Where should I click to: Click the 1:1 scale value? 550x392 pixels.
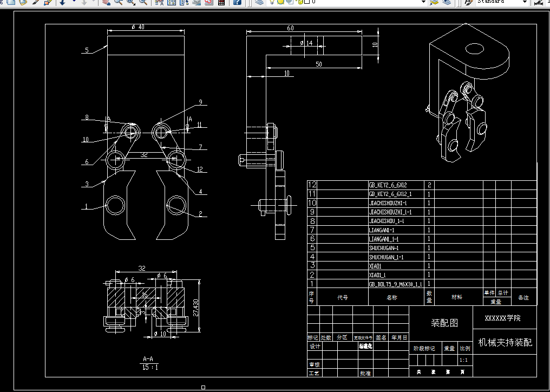coord(463,360)
